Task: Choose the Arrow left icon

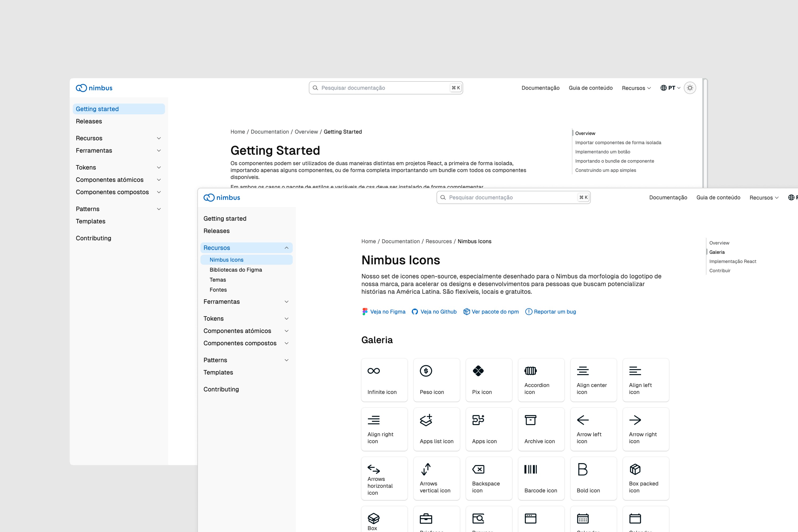Action: 593,429
